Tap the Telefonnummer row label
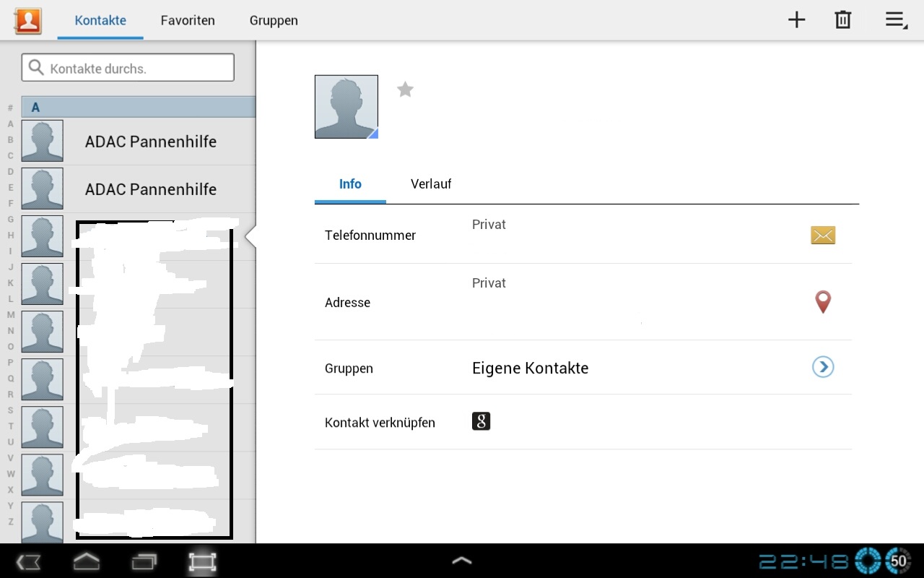 370,235
